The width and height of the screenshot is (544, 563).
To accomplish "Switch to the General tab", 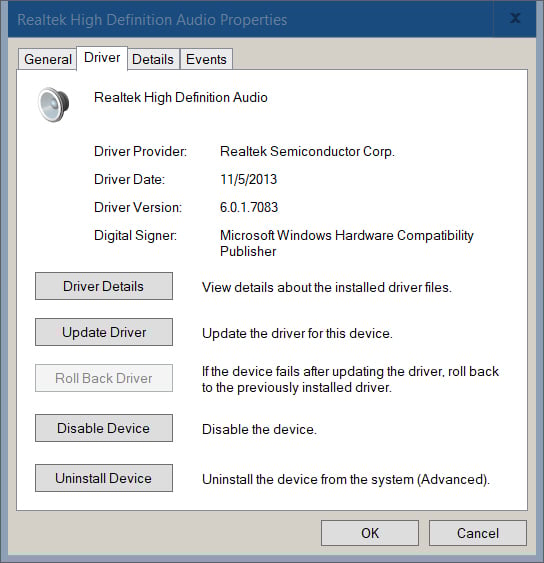I will pyautogui.click(x=47, y=59).
